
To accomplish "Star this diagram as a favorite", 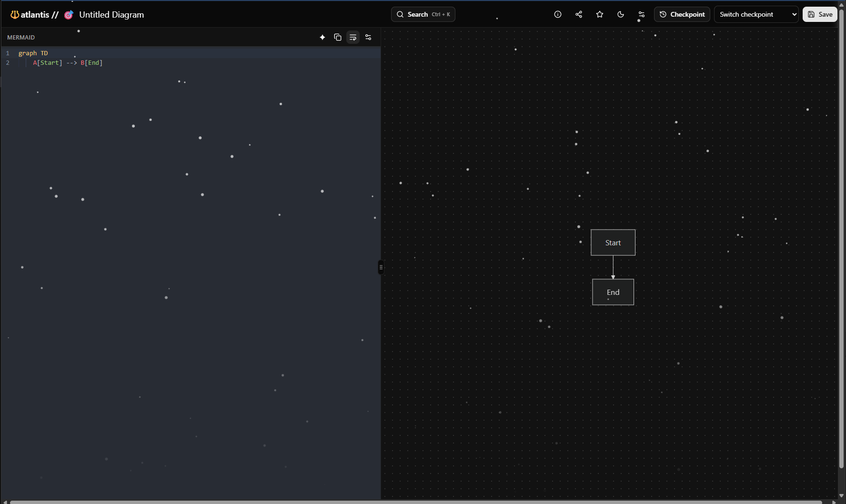I will [600, 14].
